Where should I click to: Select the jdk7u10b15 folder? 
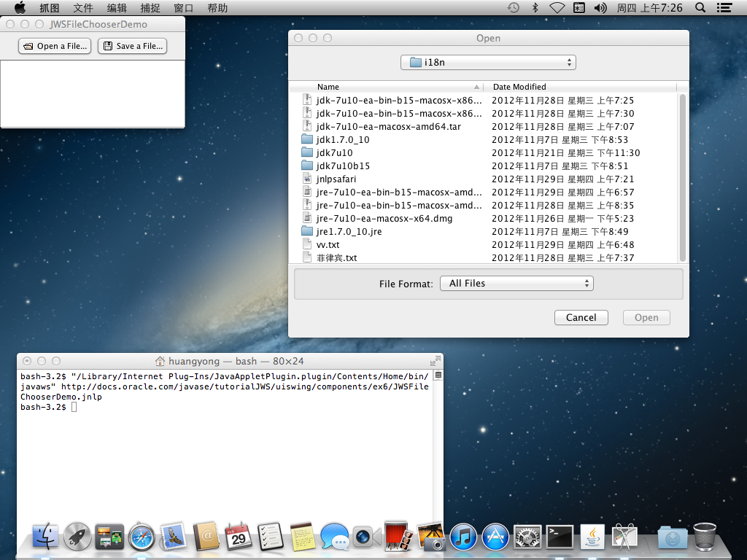[343, 166]
